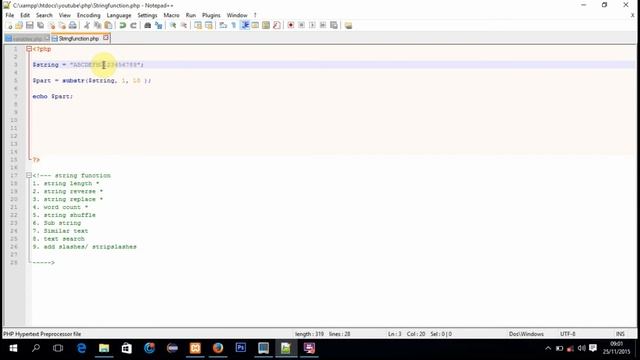Open the Edit menu
This screenshot has width=640, height=360.
coord(25,15)
